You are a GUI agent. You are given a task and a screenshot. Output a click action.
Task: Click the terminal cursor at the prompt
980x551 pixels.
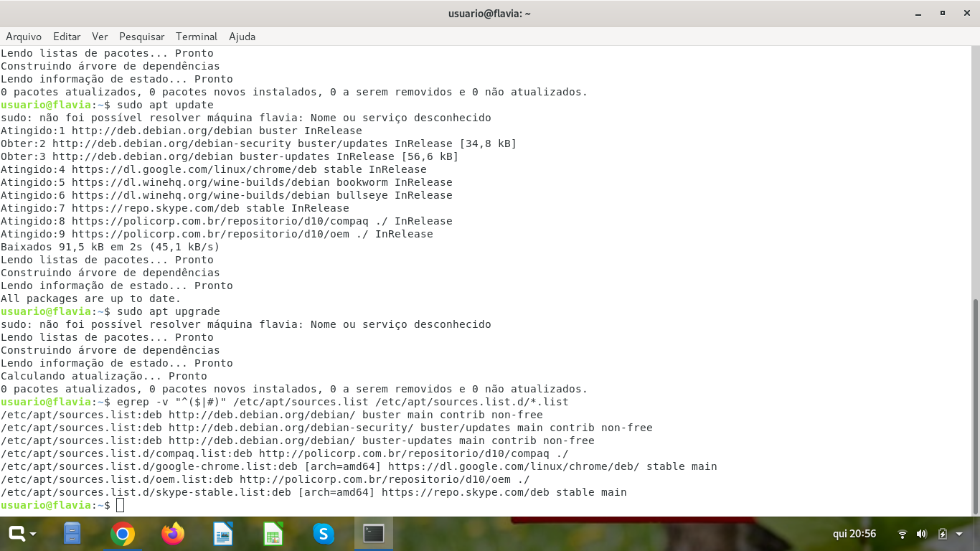click(120, 505)
